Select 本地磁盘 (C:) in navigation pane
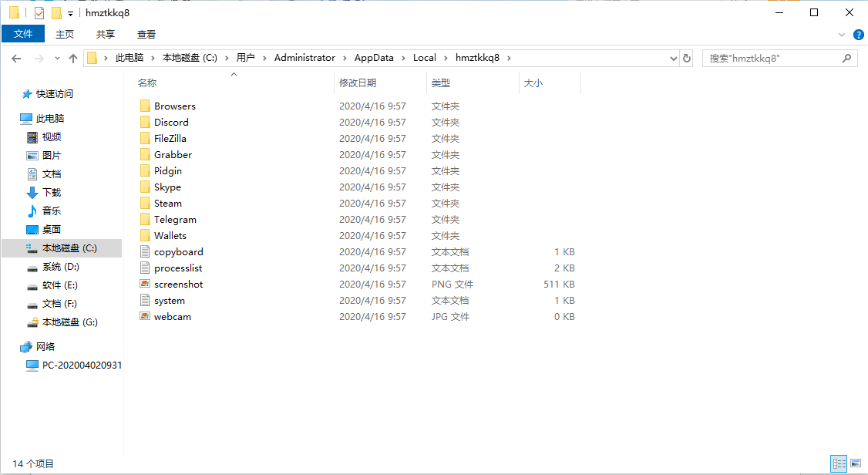The image size is (868, 475). click(x=62, y=248)
